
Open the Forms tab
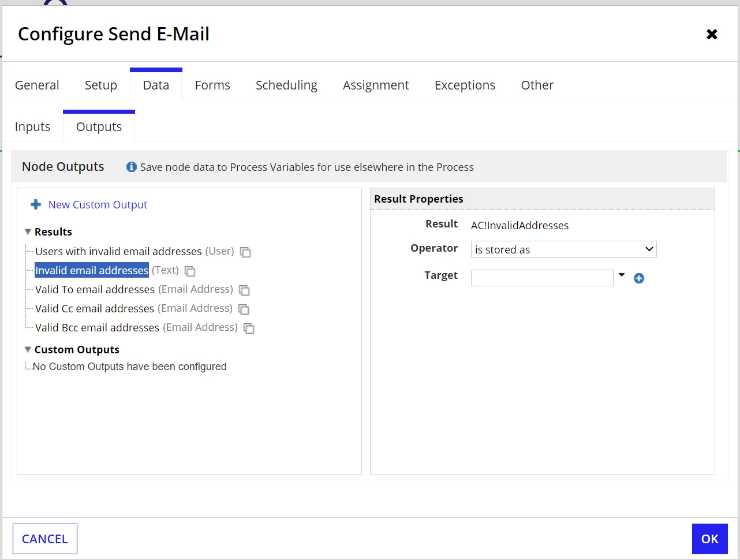pyautogui.click(x=212, y=85)
